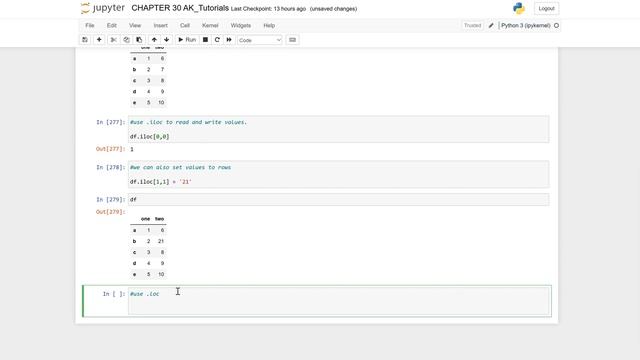Viewport: 640px width, 360px height.
Task: Insert a cell below with the plus icon
Action: pyautogui.click(x=99, y=40)
